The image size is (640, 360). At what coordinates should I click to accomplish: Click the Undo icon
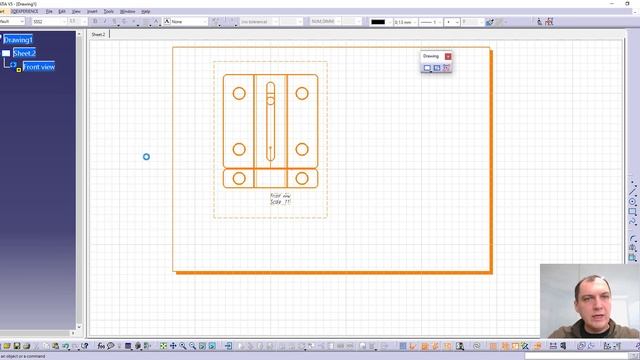point(66,346)
